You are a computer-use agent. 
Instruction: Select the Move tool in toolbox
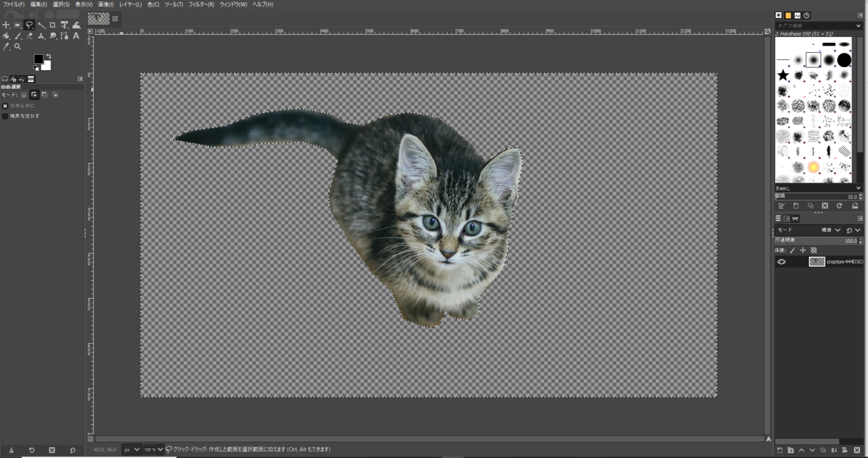(x=6, y=25)
